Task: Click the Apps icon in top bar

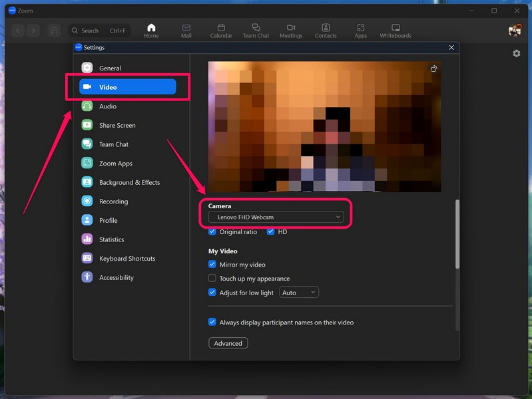Action: (360, 31)
